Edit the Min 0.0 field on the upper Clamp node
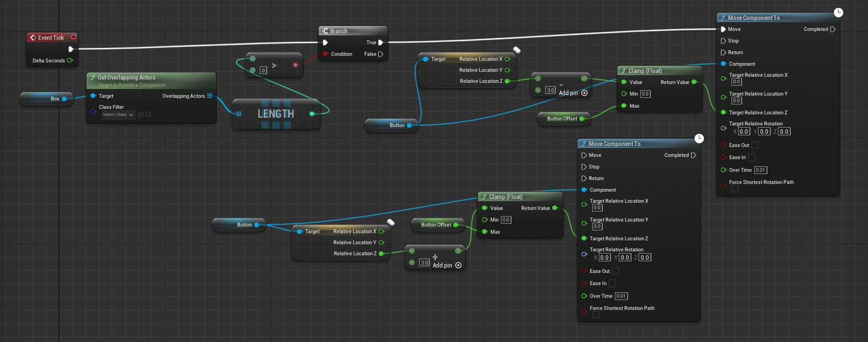The width and height of the screenshot is (868, 342). click(645, 94)
